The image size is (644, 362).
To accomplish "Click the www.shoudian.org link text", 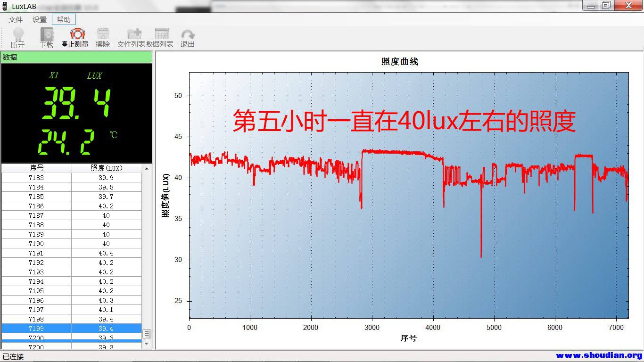I will click(599, 356).
